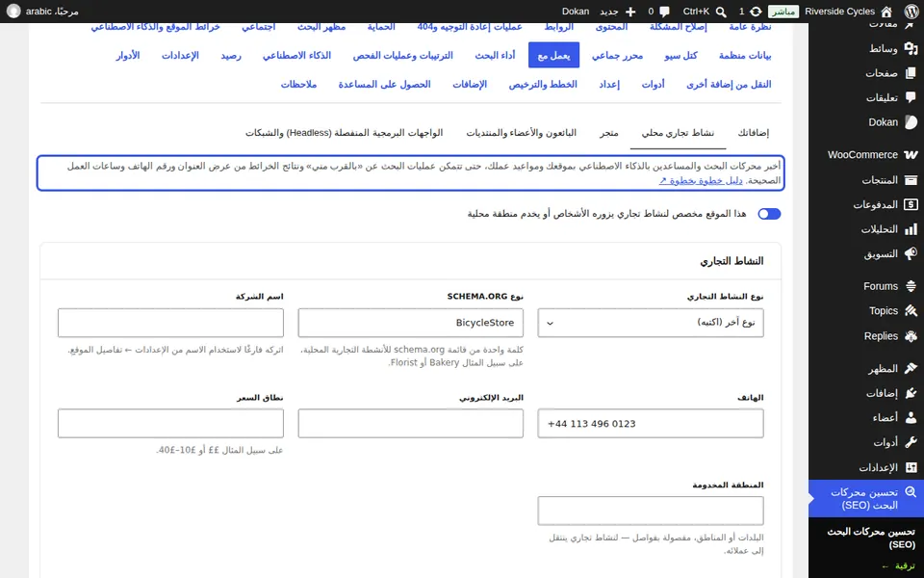Open the الترتيبات وعمليات الفحص link

(x=402, y=55)
